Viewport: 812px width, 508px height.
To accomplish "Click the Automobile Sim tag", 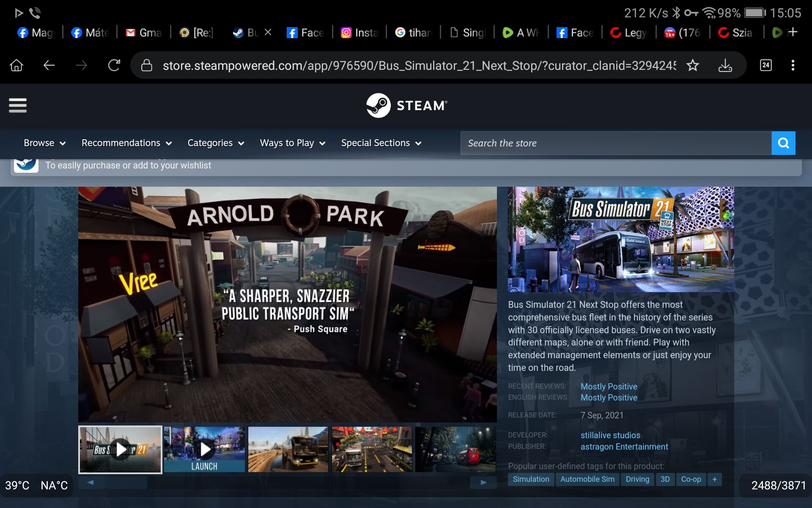I will [587, 479].
